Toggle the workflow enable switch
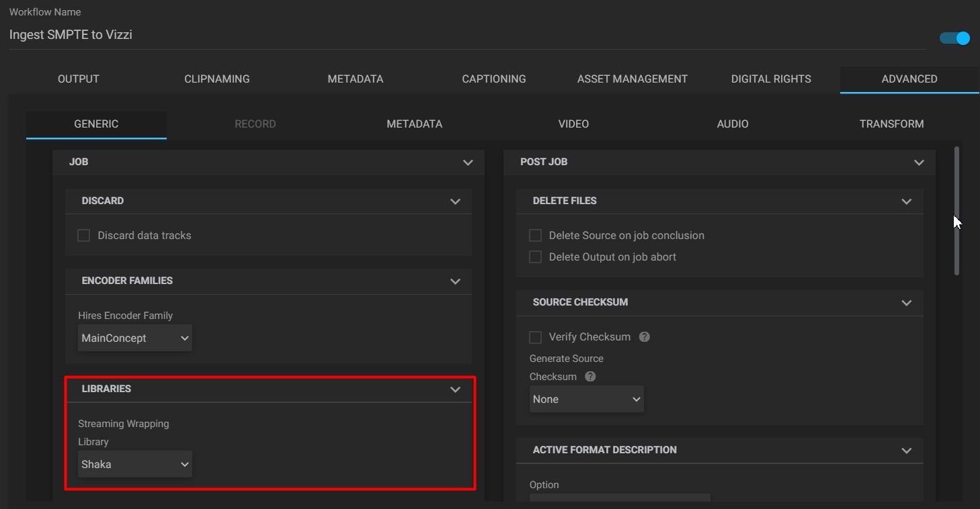The width and height of the screenshot is (980, 509). click(954, 38)
